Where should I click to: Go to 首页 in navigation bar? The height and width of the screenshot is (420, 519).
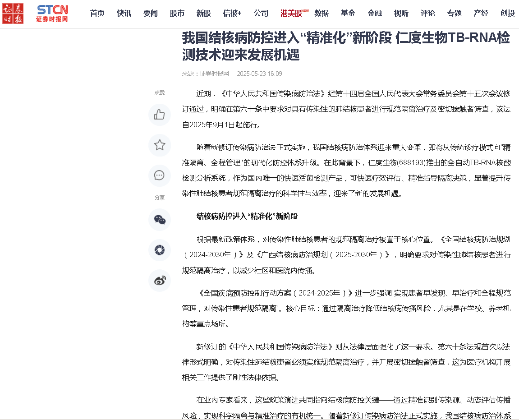click(97, 13)
